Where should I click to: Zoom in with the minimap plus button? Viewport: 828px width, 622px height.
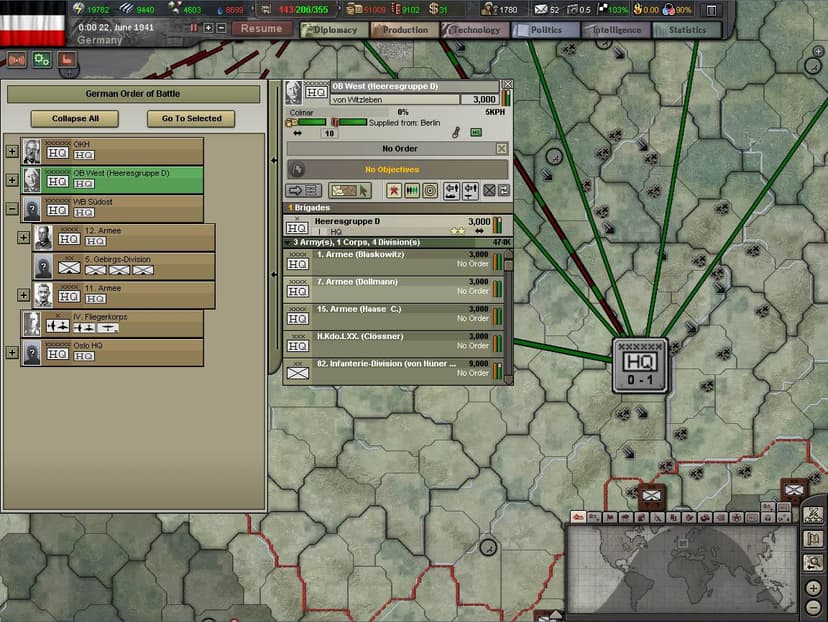coord(814,588)
